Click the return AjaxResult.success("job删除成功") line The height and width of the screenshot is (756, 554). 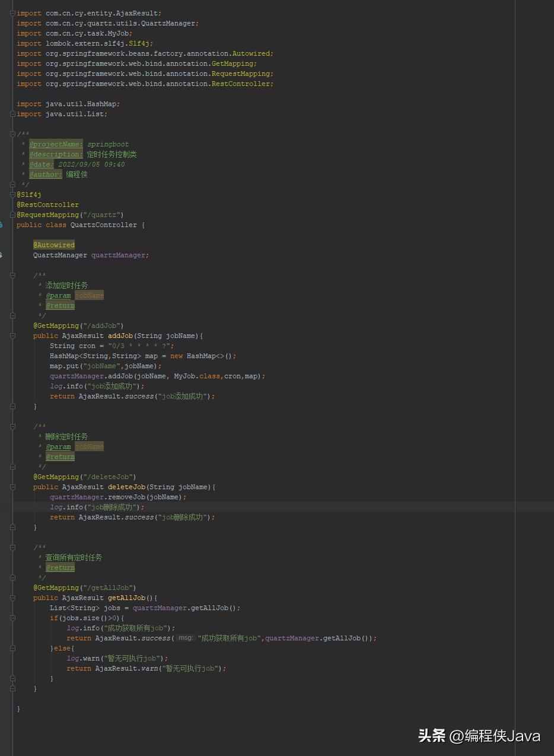point(132,517)
